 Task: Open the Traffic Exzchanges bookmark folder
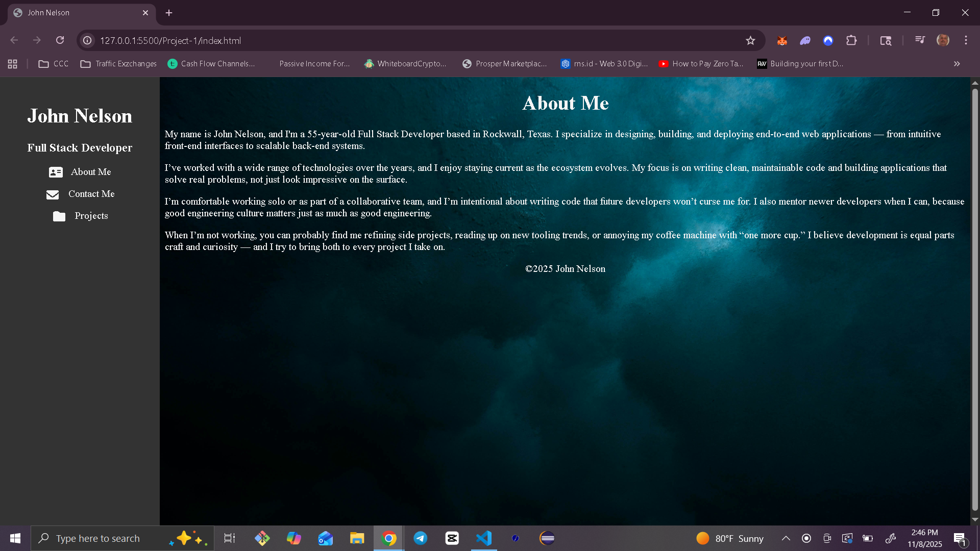click(119, 64)
